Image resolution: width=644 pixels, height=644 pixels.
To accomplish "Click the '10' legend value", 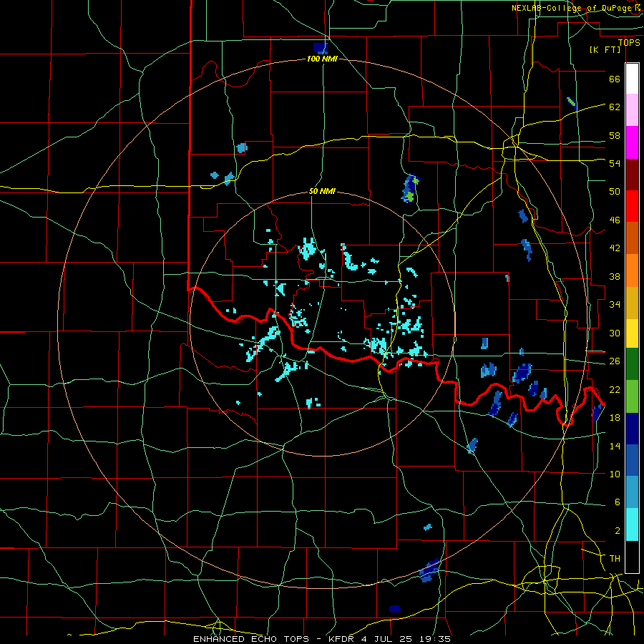I will click(615, 474).
